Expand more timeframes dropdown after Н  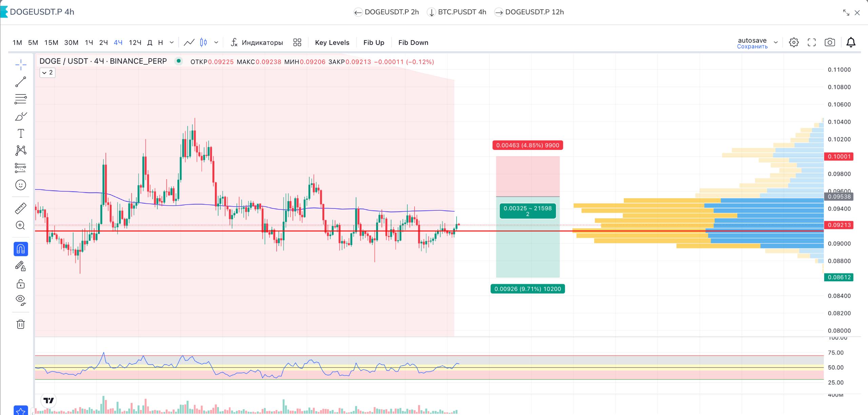coord(172,42)
